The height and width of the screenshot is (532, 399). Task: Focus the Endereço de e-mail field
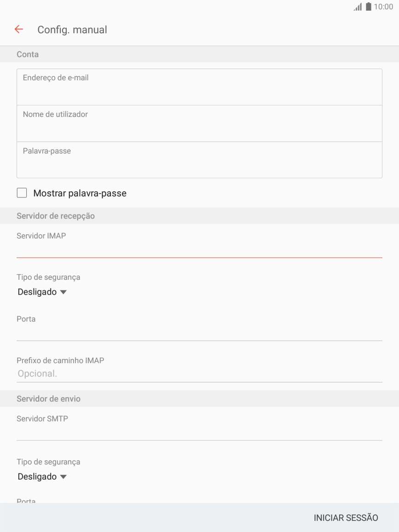coord(199,87)
